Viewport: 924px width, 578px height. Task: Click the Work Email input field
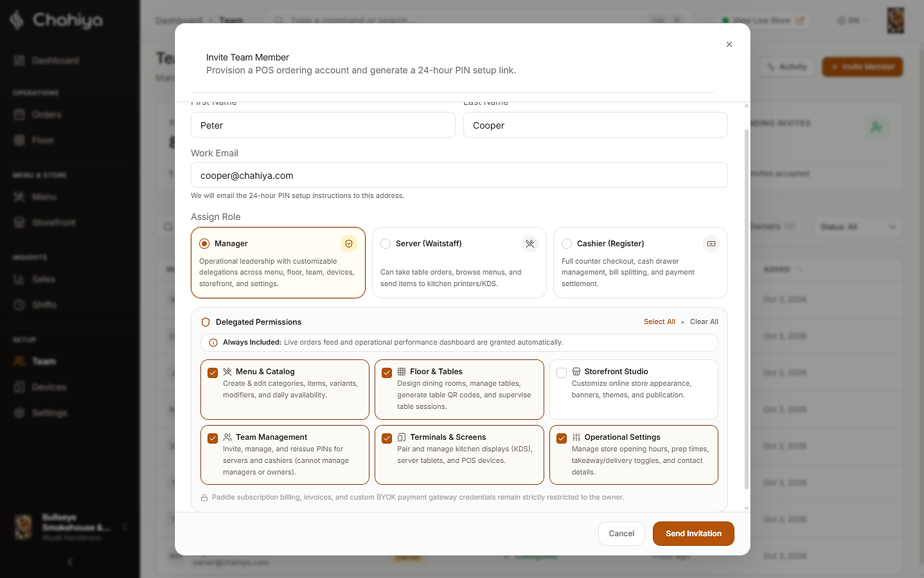coord(459,175)
